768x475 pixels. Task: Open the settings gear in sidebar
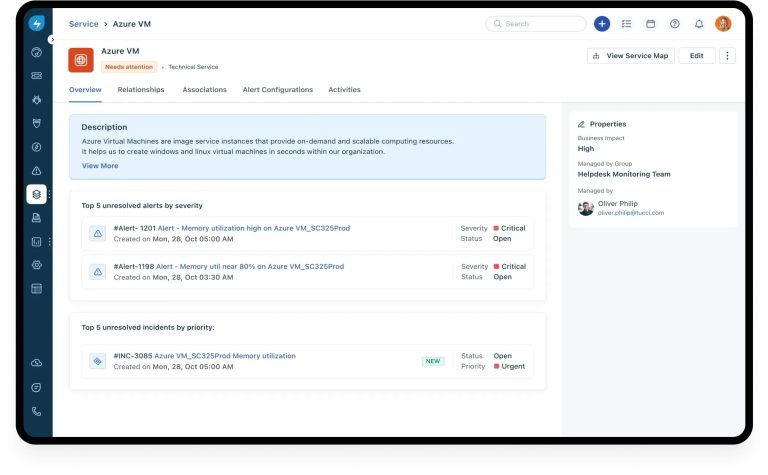[37, 265]
